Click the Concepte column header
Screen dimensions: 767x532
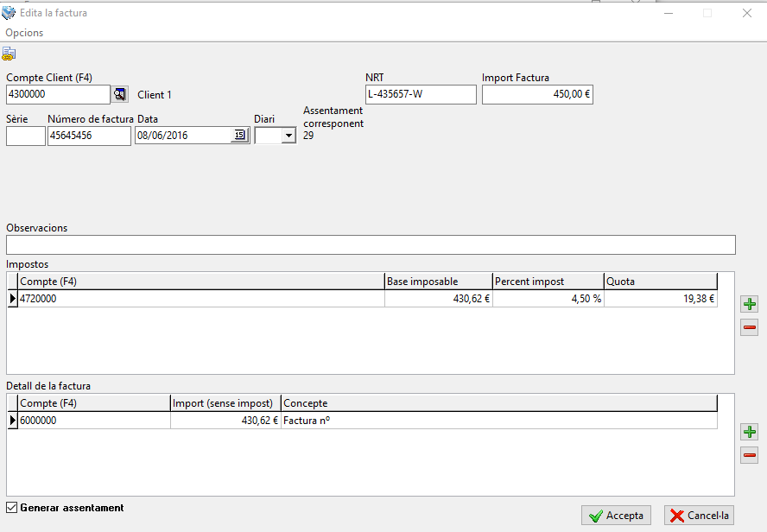click(499, 403)
